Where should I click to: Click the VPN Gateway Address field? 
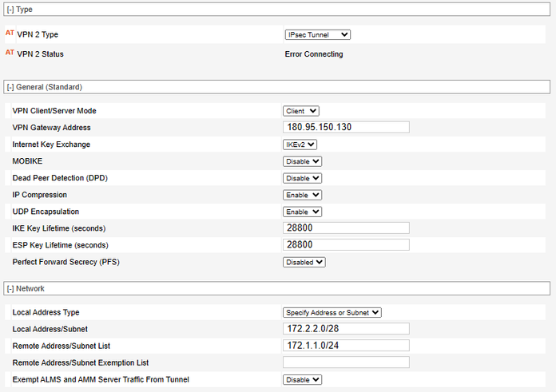coord(346,128)
